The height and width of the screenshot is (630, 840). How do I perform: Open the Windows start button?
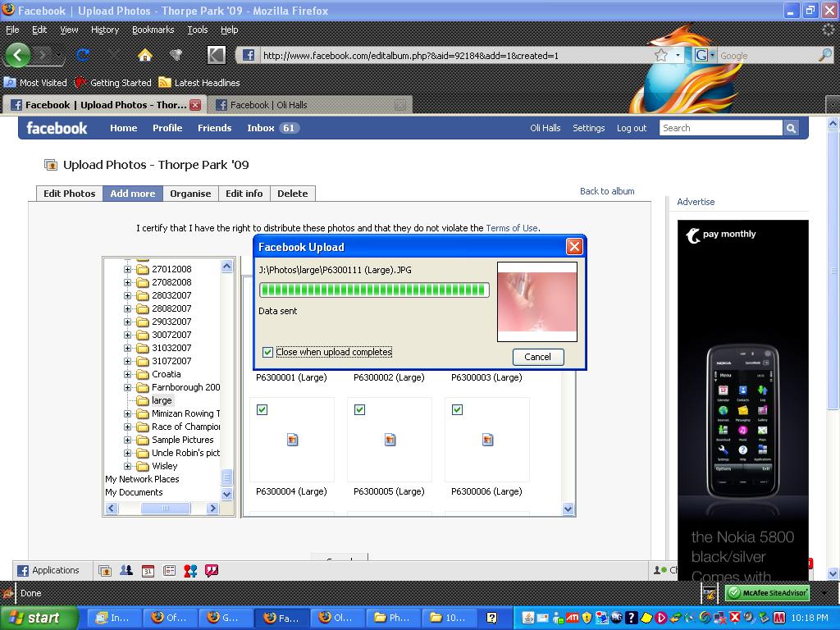tap(39, 618)
